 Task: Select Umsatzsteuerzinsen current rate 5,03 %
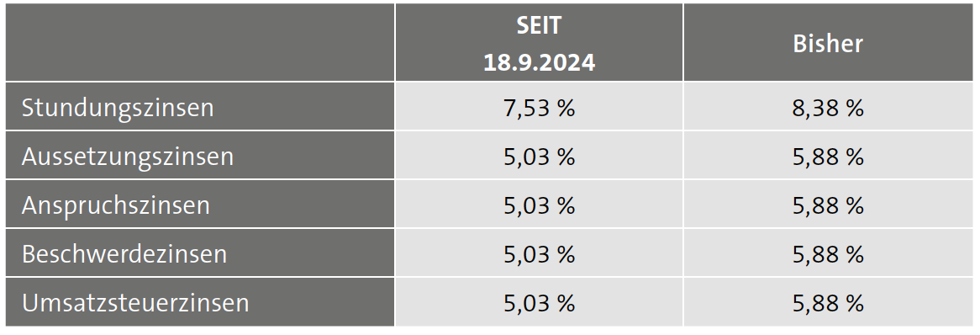[x=539, y=302]
